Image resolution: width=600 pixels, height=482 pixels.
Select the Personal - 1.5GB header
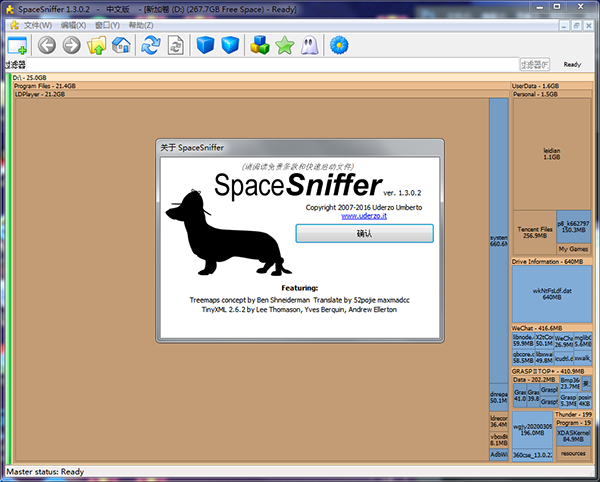tap(552, 94)
